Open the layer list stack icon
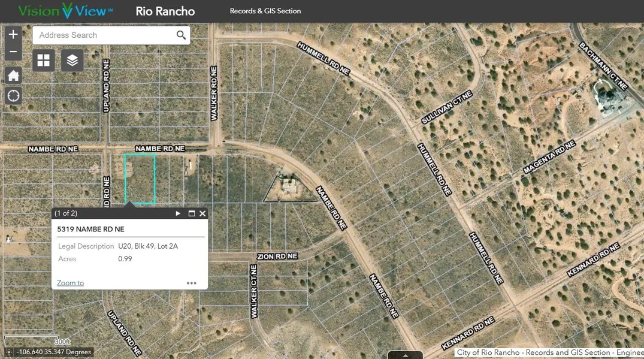644x359 pixels. 72,61
